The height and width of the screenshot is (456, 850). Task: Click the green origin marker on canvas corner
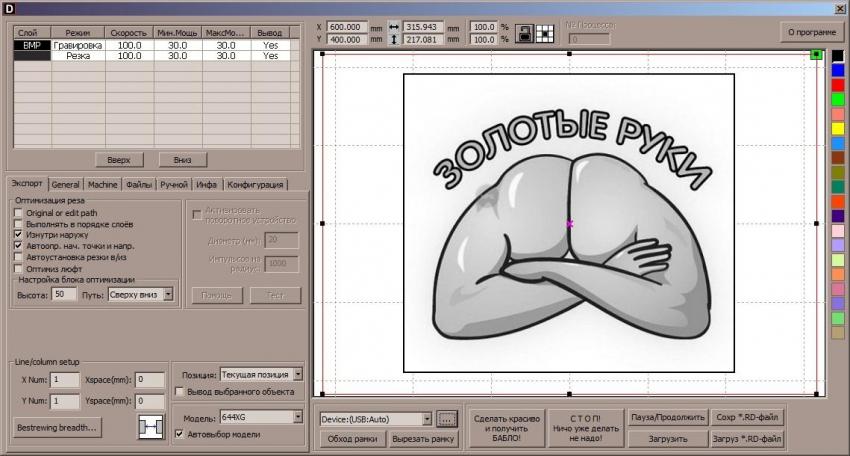coord(816,55)
